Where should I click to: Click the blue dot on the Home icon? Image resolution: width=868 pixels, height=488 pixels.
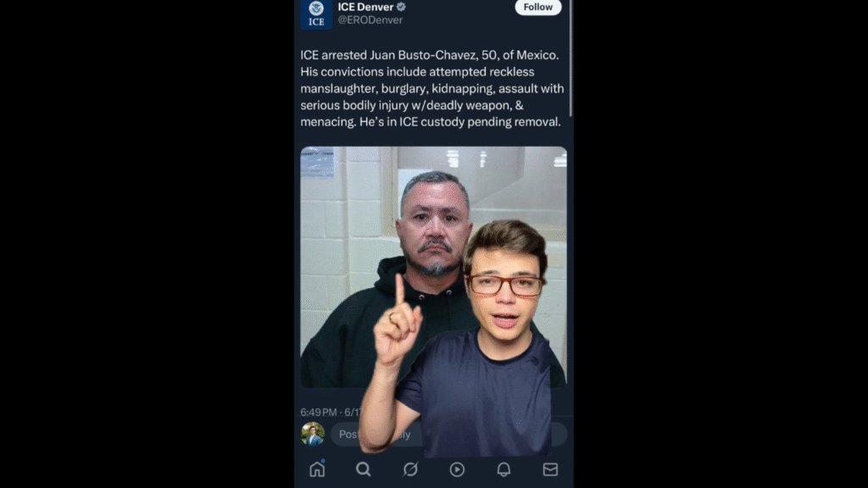coord(323,461)
